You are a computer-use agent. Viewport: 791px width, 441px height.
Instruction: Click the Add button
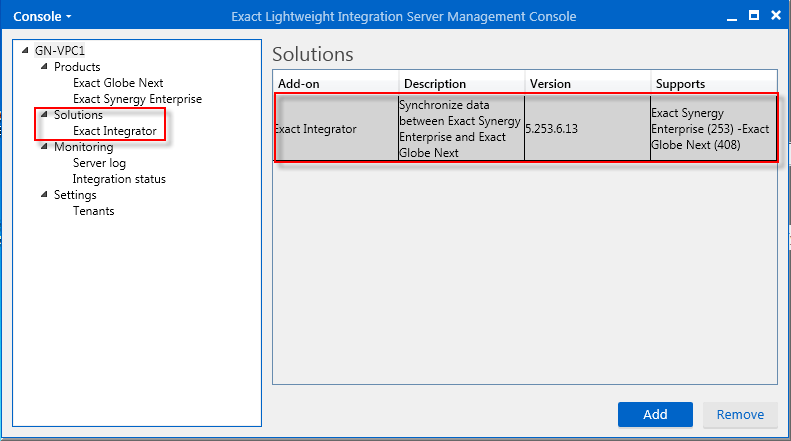click(655, 414)
